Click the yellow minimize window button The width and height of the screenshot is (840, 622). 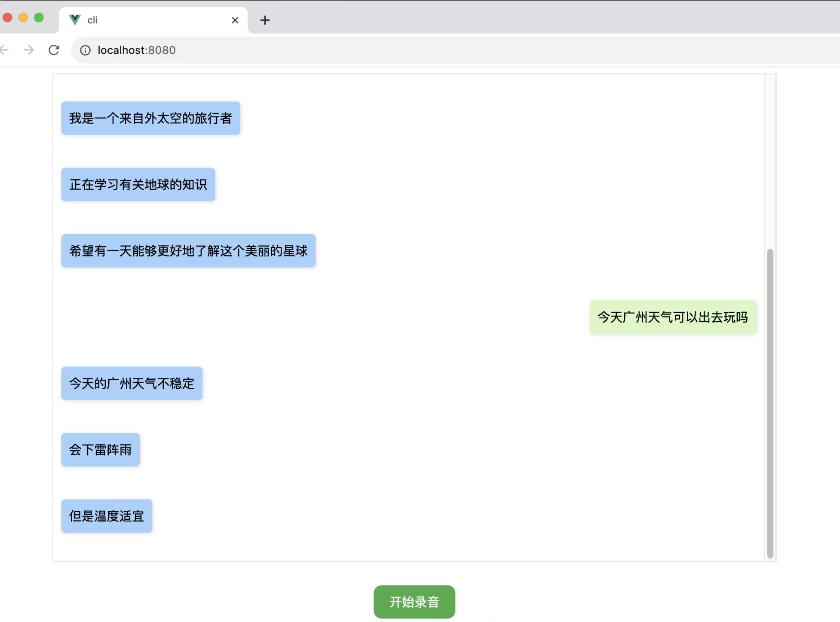click(x=23, y=18)
